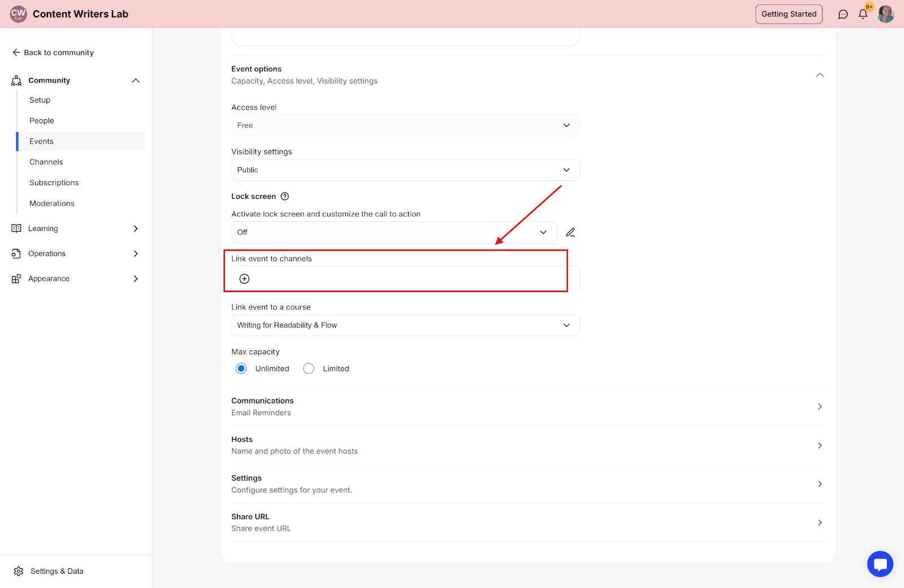904x588 pixels.
Task: Click the Content Writers Lab title
Action: coord(80,14)
